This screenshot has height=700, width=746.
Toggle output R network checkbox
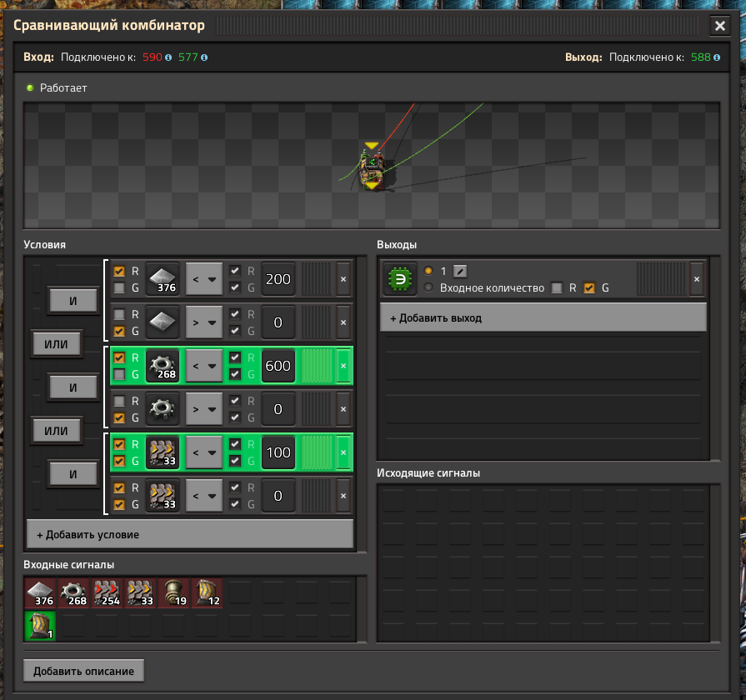(x=556, y=287)
